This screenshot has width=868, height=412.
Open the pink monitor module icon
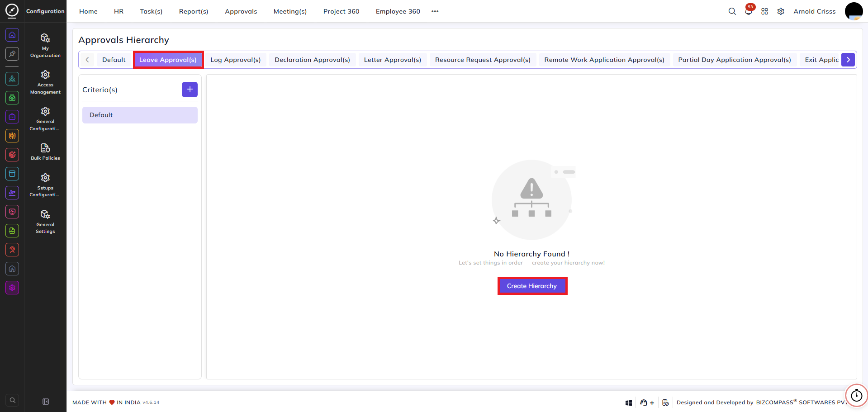point(12,212)
